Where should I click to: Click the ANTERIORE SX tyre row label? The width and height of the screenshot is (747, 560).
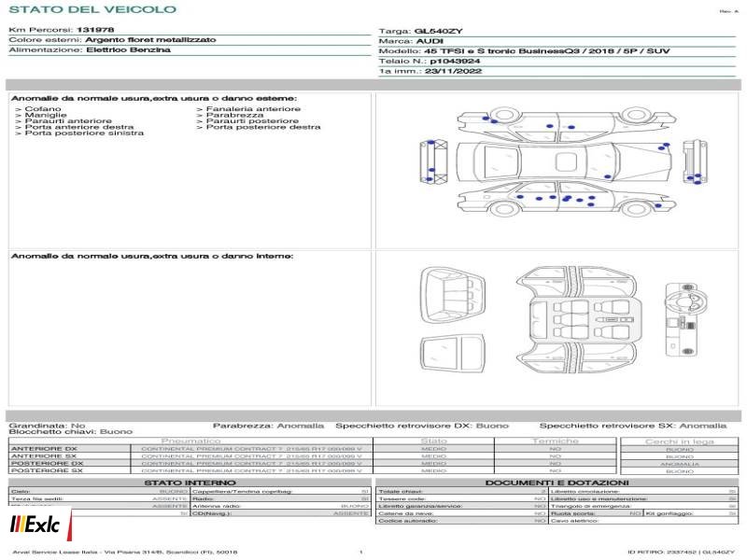pos(44,456)
